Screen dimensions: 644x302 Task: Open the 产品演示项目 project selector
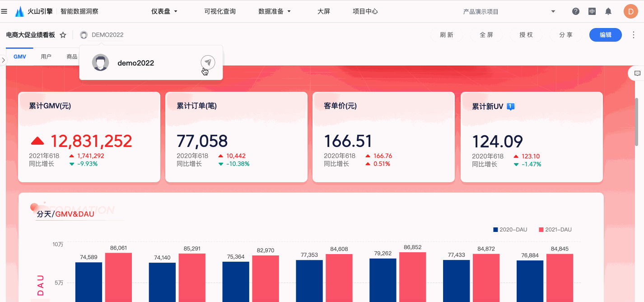coord(509,11)
